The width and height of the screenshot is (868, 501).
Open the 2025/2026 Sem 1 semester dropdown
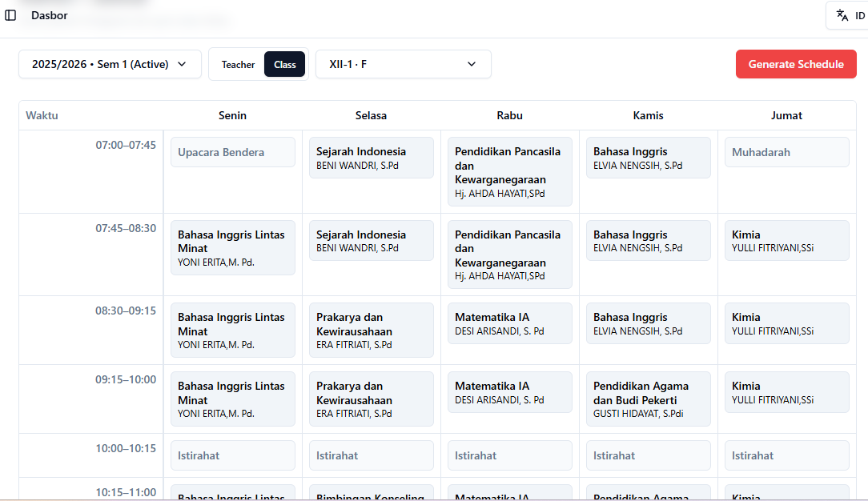click(110, 64)
